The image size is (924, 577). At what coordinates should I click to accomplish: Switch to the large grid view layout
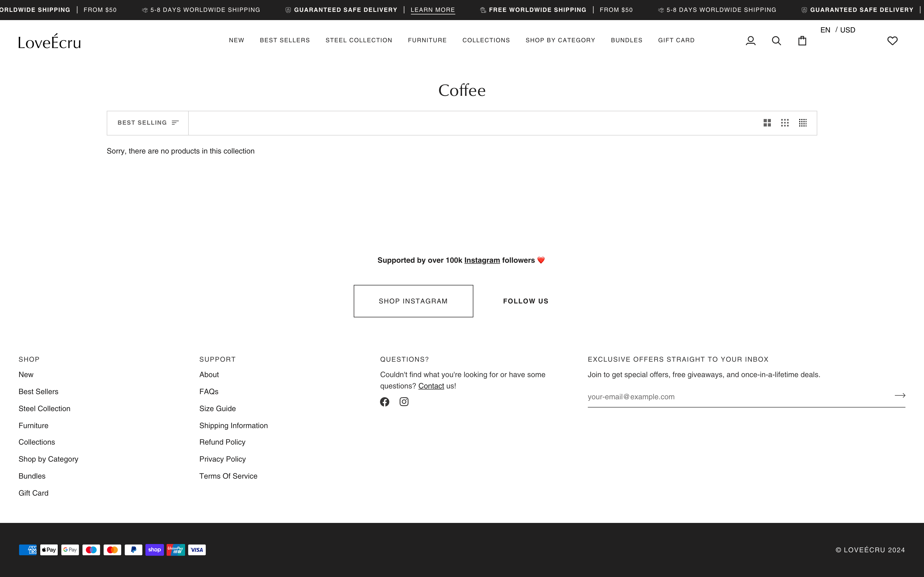coord(767,123)
